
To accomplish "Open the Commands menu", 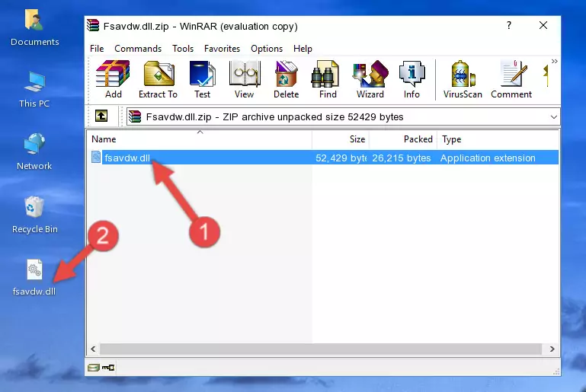I will (138, 49).
